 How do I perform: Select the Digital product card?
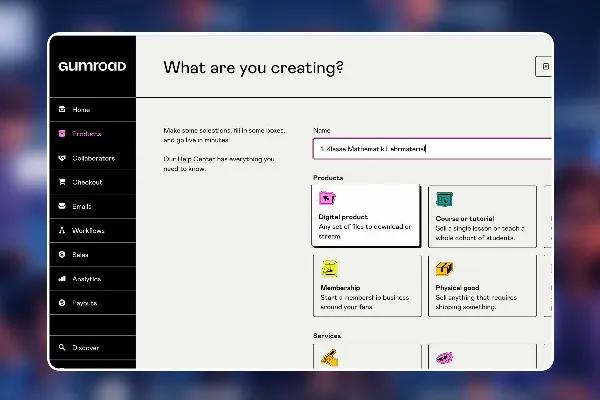[366, 216]
